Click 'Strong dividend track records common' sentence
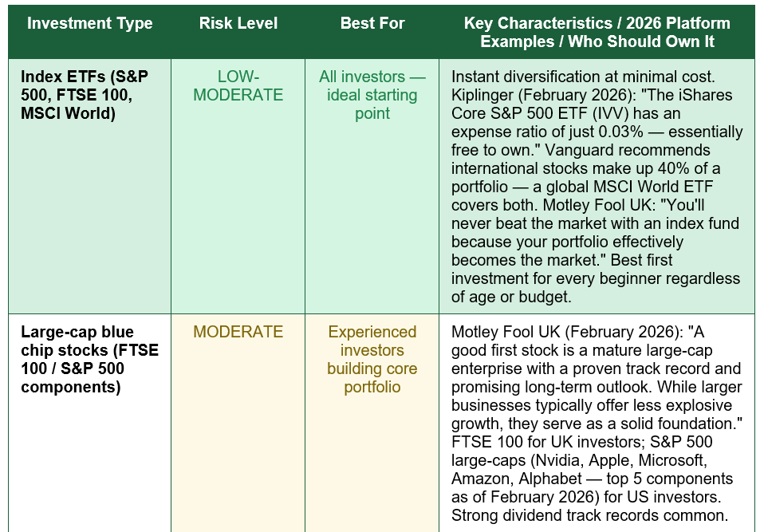764x532 pixels. pyautogui.click(x=589, y=515)
